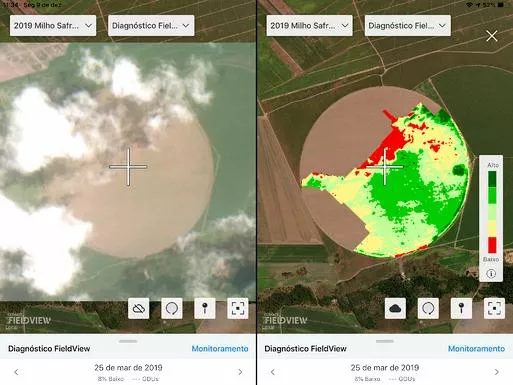Open info icon below color legend
This screenshot has width=513, height=385.
pos(491,274)
